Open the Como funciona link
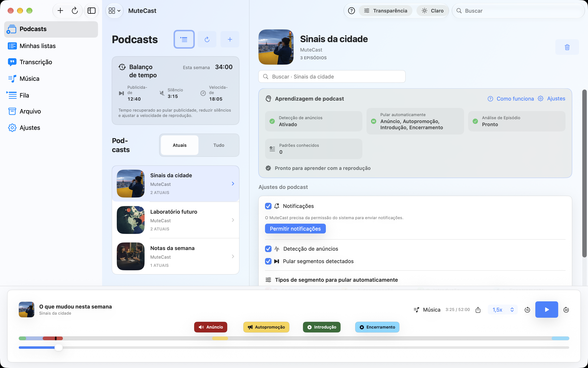Viewport: 588px width, 368px height. (x=510, y=99)
